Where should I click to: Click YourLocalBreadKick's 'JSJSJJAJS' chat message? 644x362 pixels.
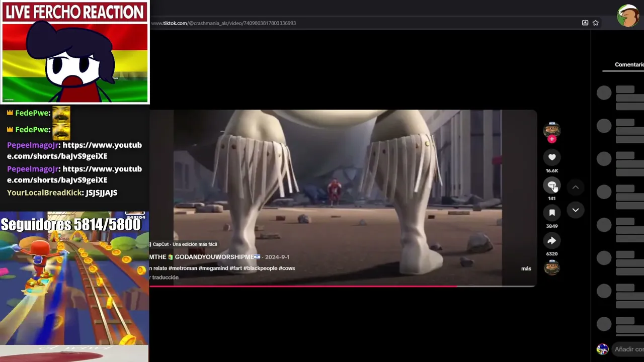tap(101, 193)
